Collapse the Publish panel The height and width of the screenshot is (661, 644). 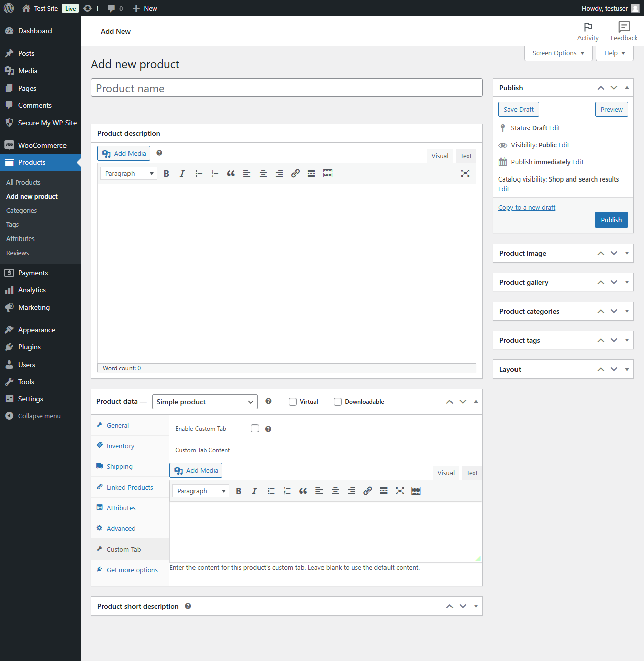click(x=627, y=88)
